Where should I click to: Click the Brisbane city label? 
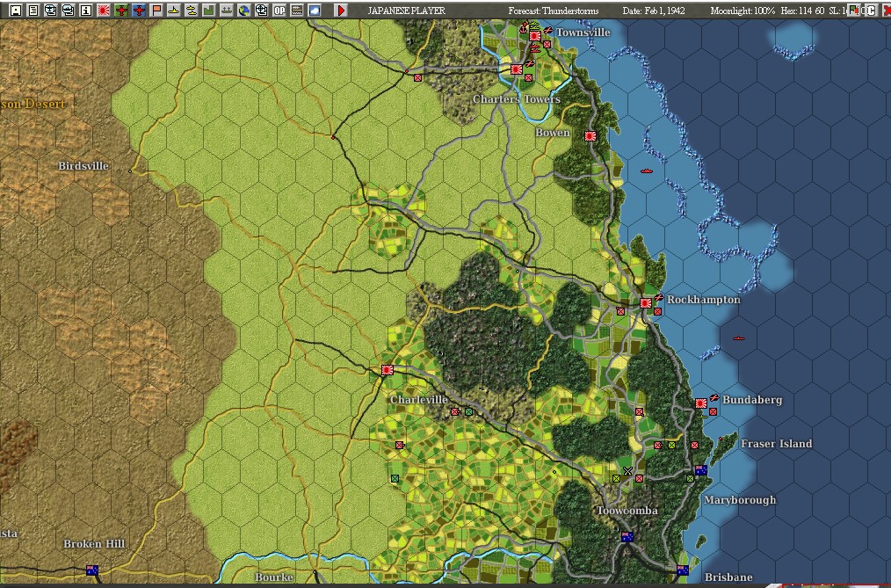coord(728,577)
